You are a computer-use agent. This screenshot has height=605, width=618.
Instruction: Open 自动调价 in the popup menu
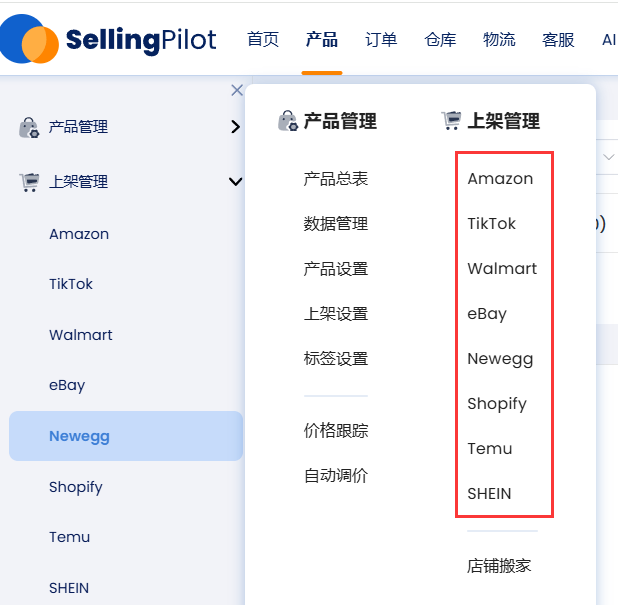336,476
